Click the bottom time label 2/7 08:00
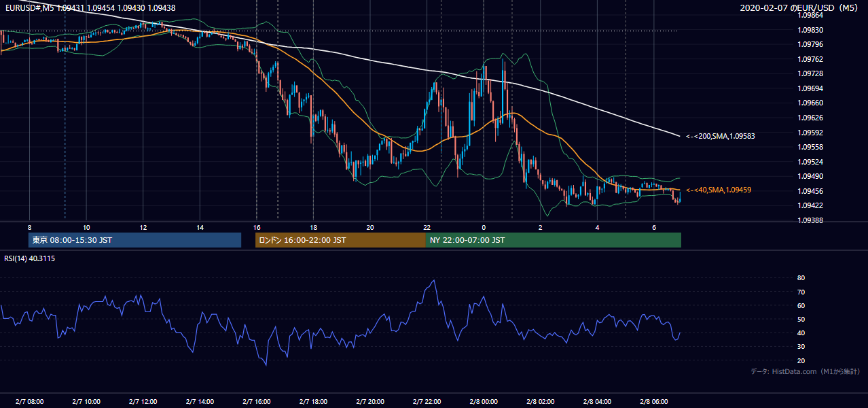 coord(29,402)
